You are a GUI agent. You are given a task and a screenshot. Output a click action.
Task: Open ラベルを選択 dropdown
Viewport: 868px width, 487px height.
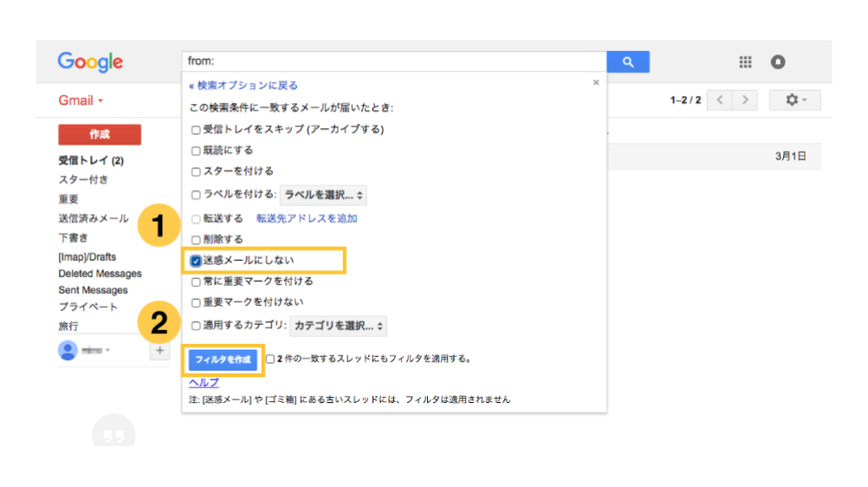pyautogui.click(x=323, y=195)
